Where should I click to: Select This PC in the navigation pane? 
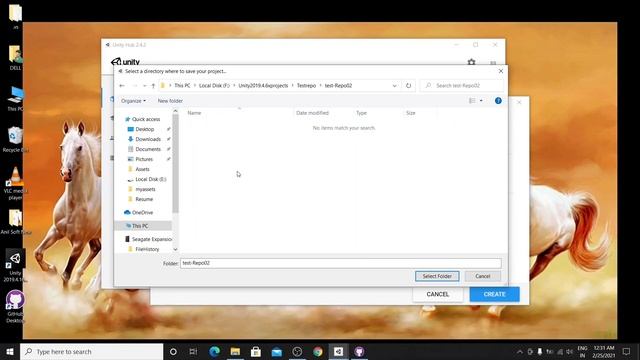click(x=140, y=226)
